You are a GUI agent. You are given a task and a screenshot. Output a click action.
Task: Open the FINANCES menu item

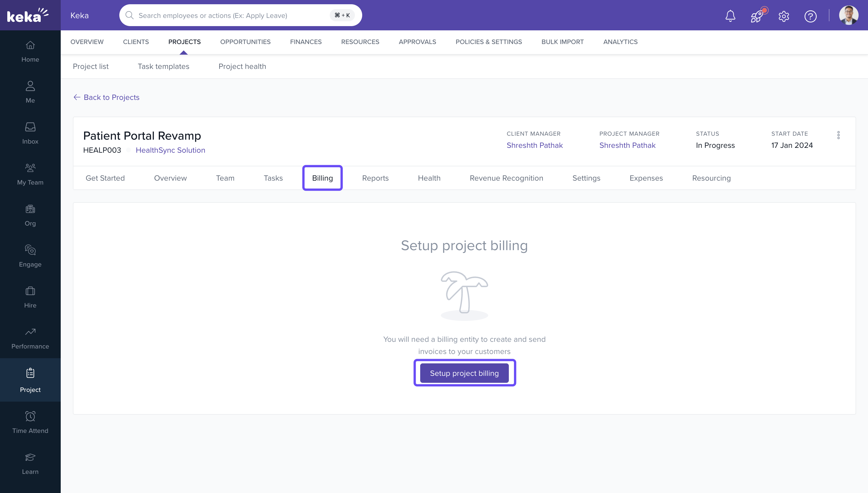pyautogui.click(x=306, y=42)
